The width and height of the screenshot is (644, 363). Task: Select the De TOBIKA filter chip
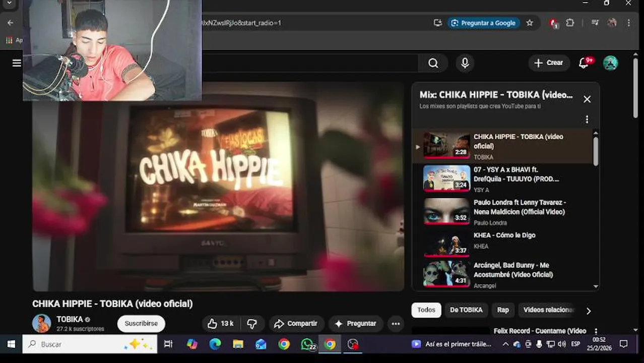point(466,310)
